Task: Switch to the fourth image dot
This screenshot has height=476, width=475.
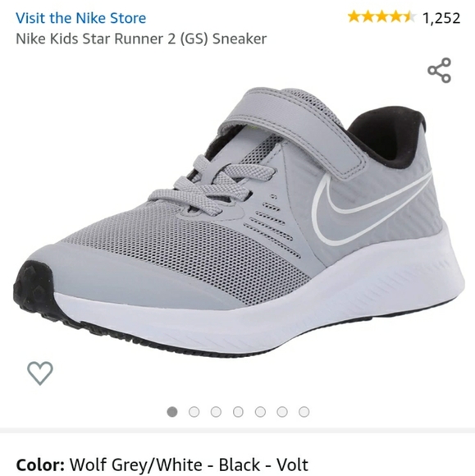Action: point(238,412)
